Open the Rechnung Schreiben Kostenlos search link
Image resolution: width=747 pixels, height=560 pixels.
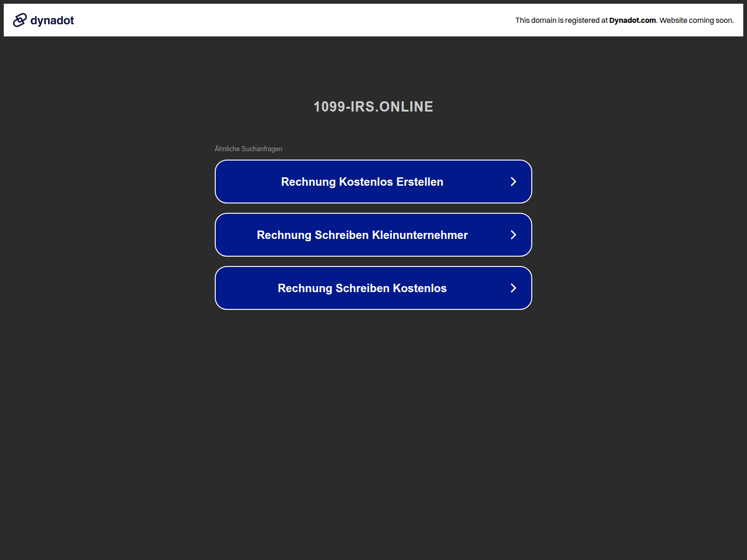[x=373, y=288]
